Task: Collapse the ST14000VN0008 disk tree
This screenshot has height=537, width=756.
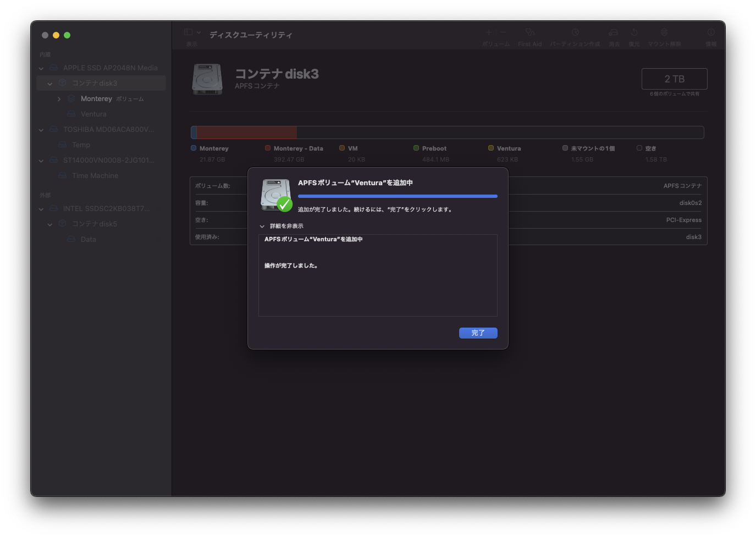Action: click(x=41, y=160)
